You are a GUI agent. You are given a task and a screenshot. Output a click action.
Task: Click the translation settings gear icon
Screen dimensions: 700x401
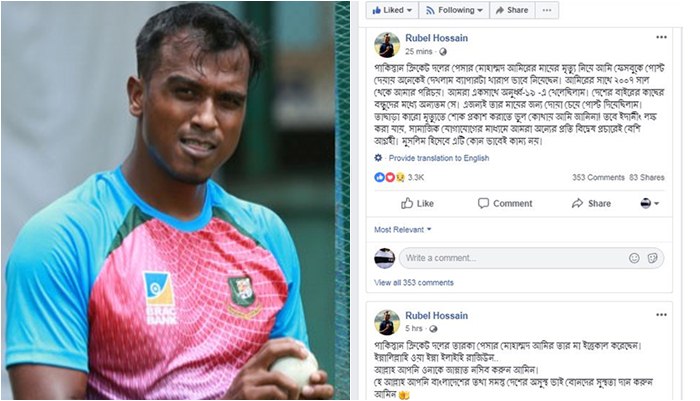coord(378,158)
